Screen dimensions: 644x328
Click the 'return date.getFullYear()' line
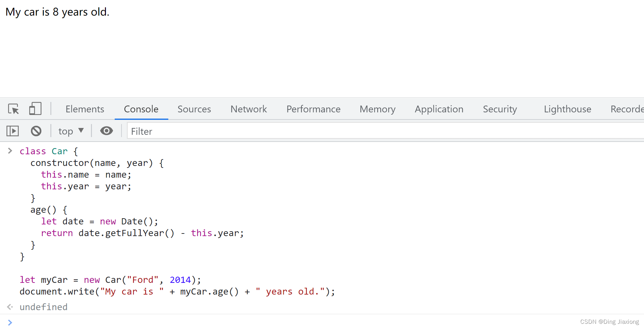pyautogui.click(x=142, y=233)
